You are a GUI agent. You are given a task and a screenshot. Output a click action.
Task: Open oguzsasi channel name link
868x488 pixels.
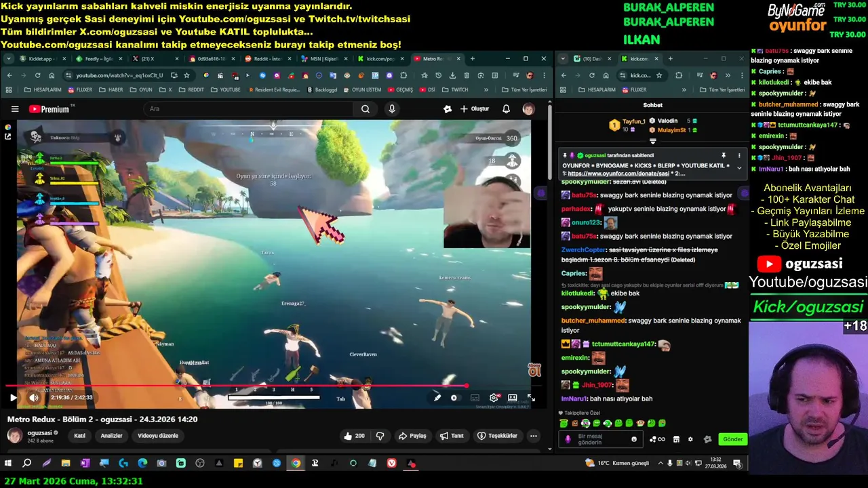click(x=40, y=432)
